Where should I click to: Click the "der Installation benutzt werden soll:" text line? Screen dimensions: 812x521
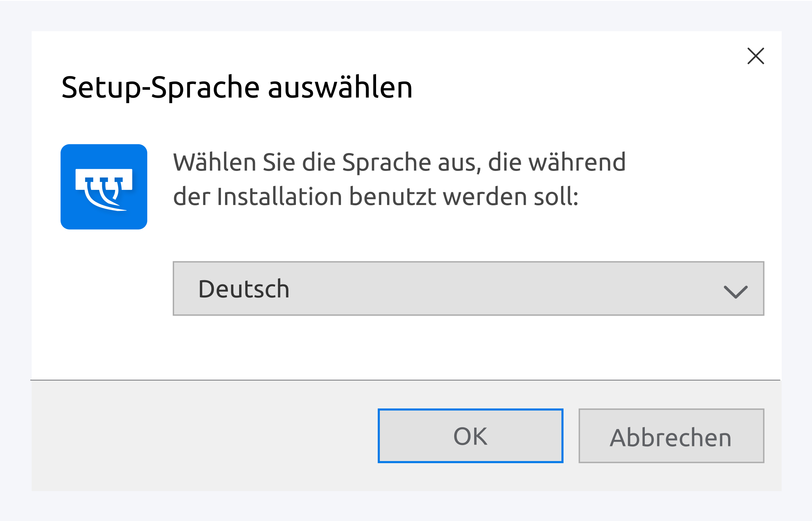point(376,197)
